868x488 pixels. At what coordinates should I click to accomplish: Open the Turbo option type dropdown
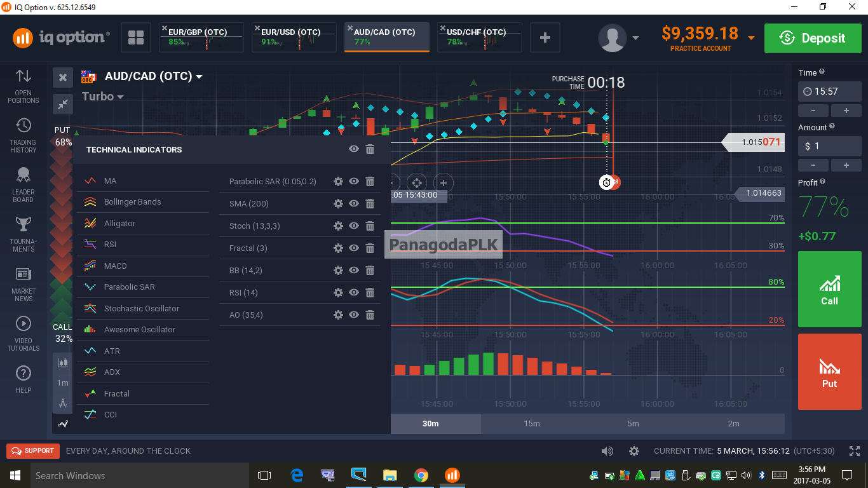(x=102, y=97)
